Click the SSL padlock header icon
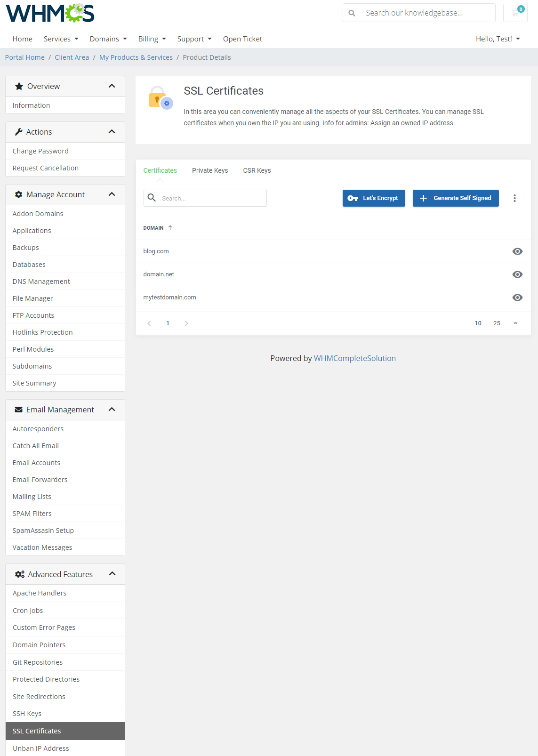This screenshot has width=538, height=756. 161,97
